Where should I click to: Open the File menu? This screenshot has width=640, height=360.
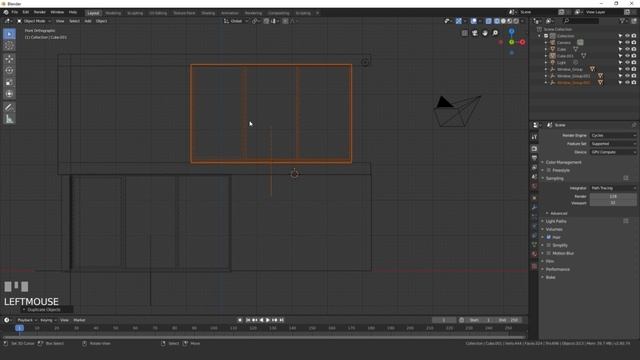tap(15, 12)
